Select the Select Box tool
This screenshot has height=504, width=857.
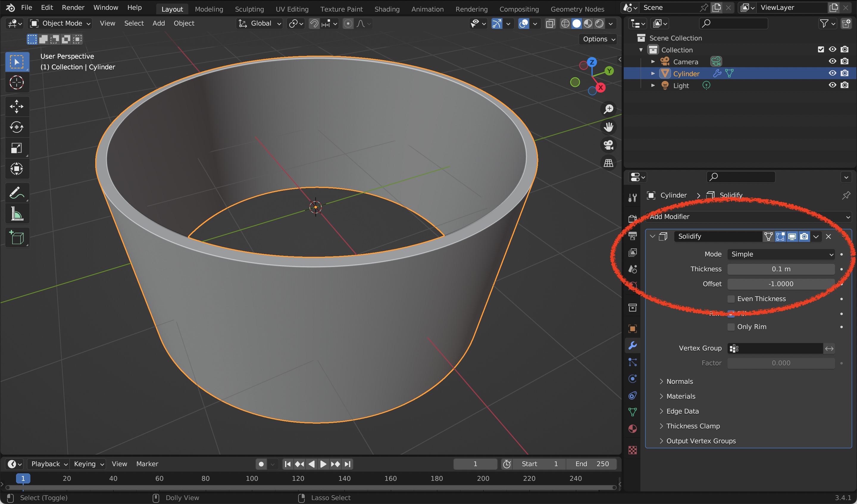pyautogui.click(x=16, y=62)
